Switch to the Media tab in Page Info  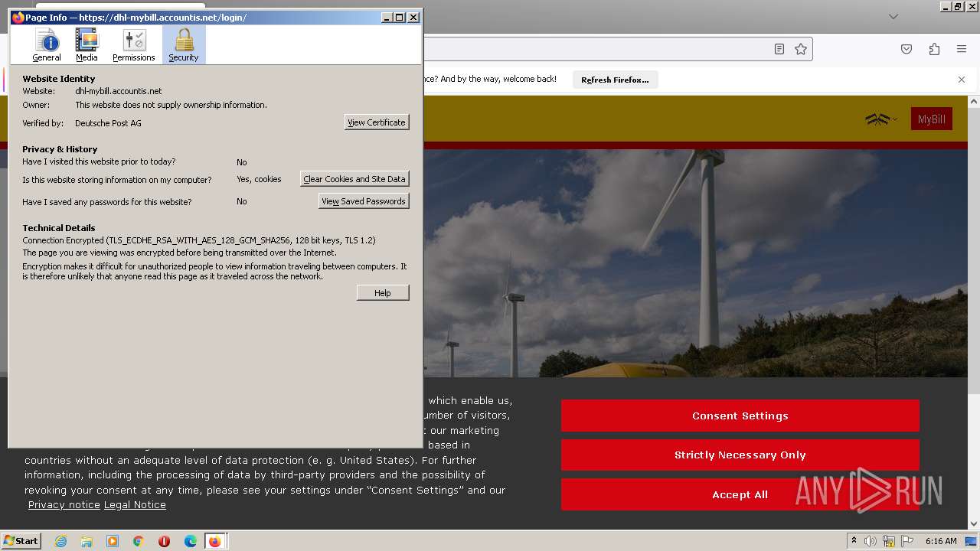click(87, 45)
